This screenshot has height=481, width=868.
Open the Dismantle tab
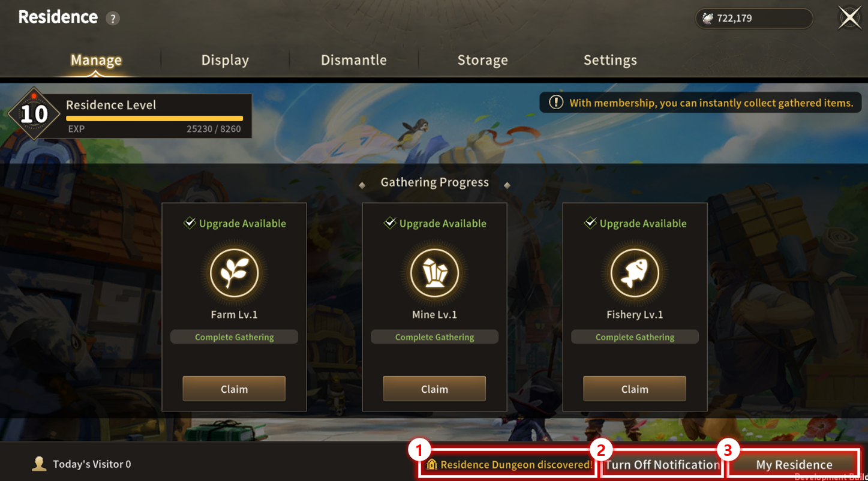click(354, 60)
